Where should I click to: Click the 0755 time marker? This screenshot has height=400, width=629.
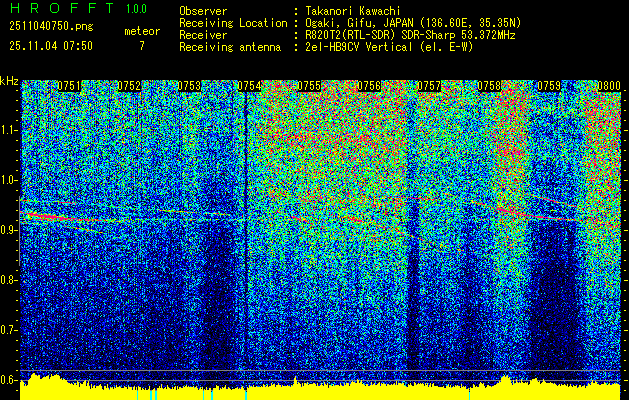[x=309, y=86]
